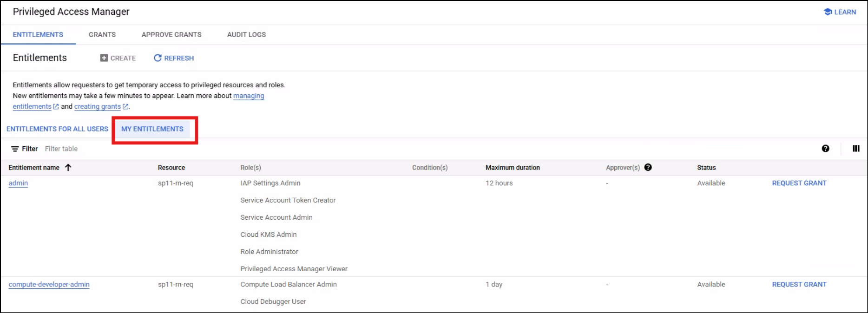Viewport: 868px width, 313px height.
Task: Click the Learn graduation cap icon
Action: pos(828,12)
